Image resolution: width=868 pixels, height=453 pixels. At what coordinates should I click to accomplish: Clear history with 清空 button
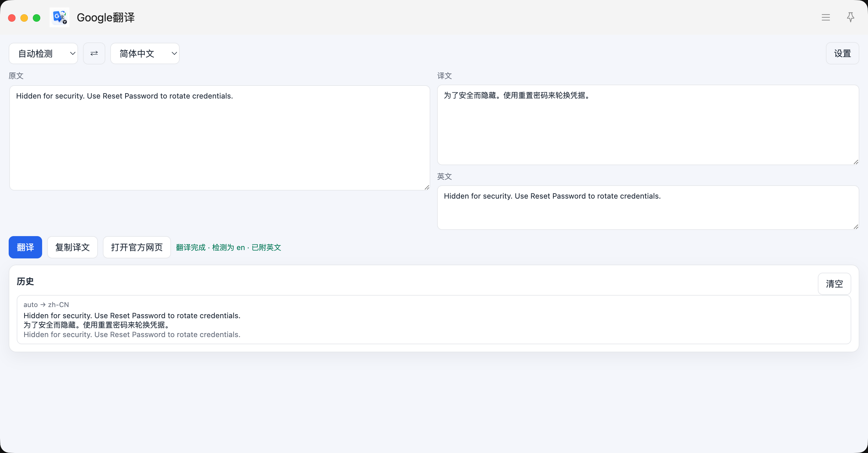[x=834, y=284]
